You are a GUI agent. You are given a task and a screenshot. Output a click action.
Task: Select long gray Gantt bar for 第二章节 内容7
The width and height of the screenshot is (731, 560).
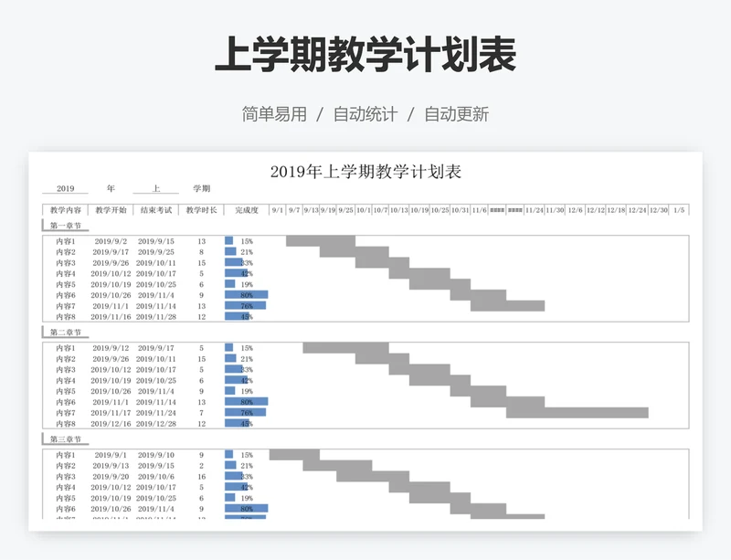tap(577, 413)
